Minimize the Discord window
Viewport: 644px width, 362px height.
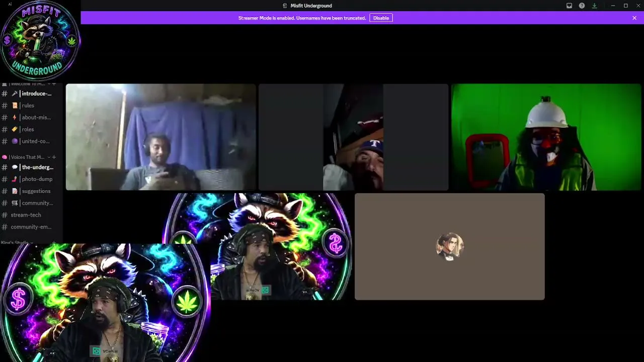click(613, 6)
